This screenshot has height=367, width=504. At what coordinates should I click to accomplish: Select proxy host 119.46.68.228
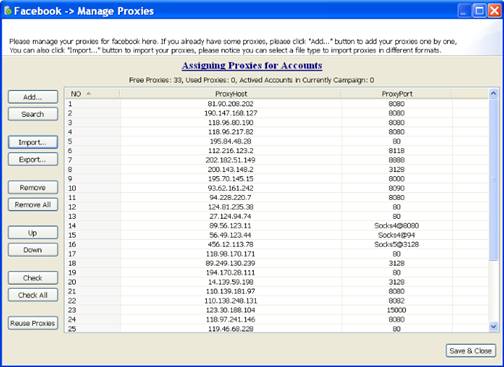(x=230, y=329)
